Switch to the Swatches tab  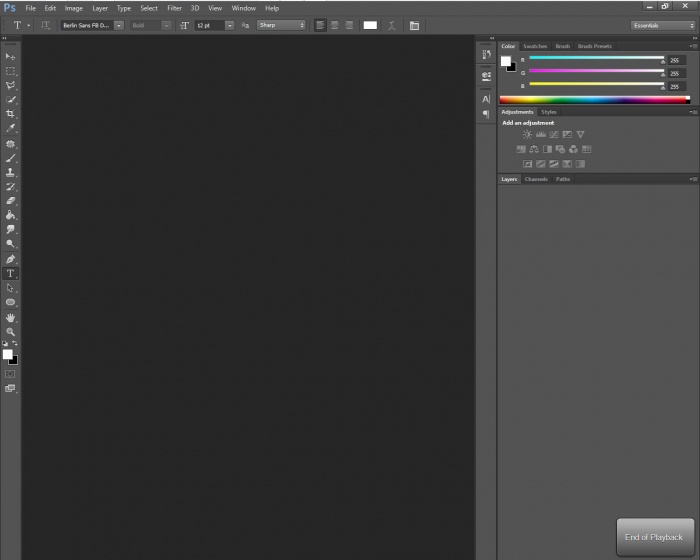pyautogui.click(x=535, y=46)
